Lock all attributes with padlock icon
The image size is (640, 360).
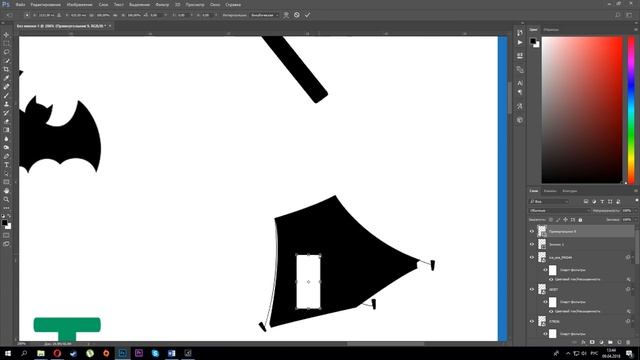pos(580,220)
